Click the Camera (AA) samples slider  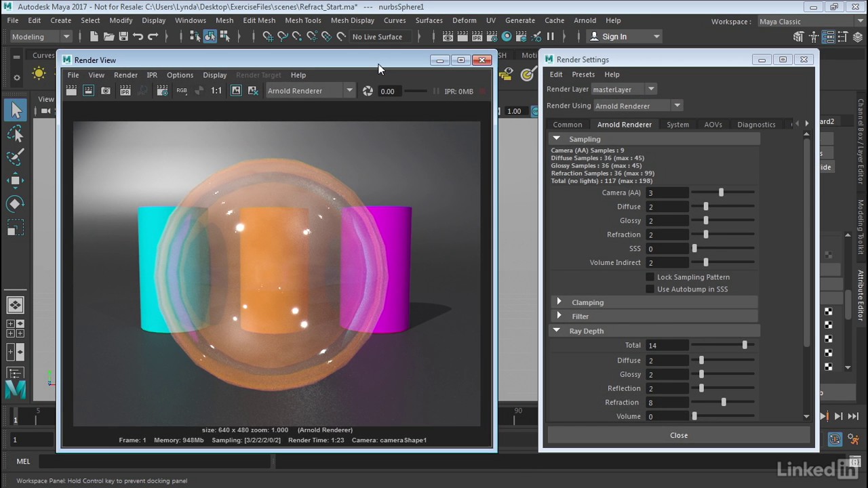723,192
